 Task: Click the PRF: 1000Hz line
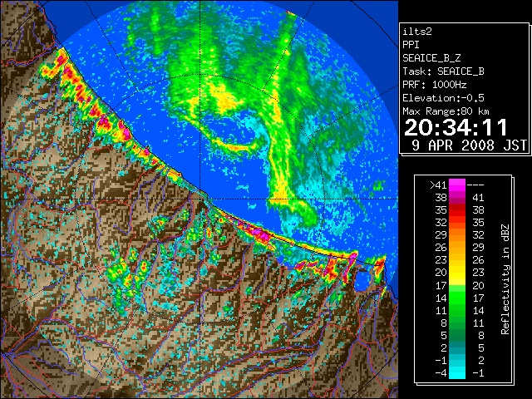point(435,85)
